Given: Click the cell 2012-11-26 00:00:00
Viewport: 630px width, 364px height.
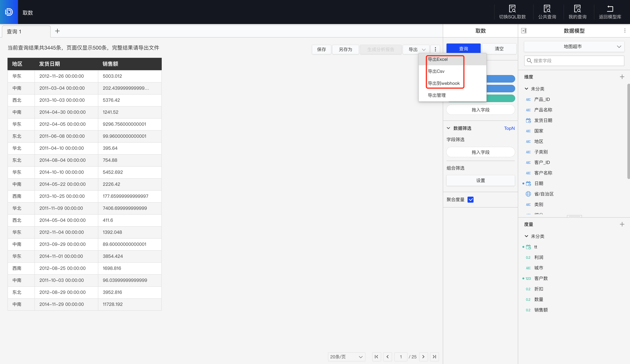Looking at the screenshot, I should [x=66, y=76].
